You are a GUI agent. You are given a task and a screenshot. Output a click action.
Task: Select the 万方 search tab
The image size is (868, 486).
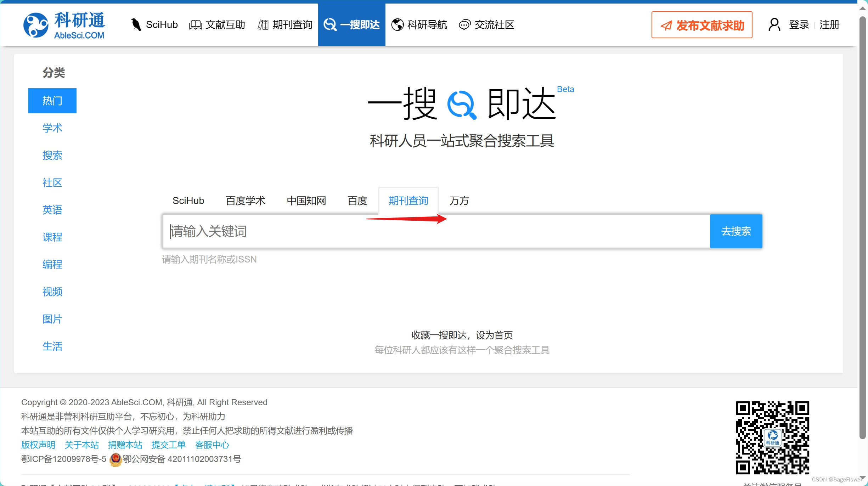pyautogui.click(x=459, y=201)
